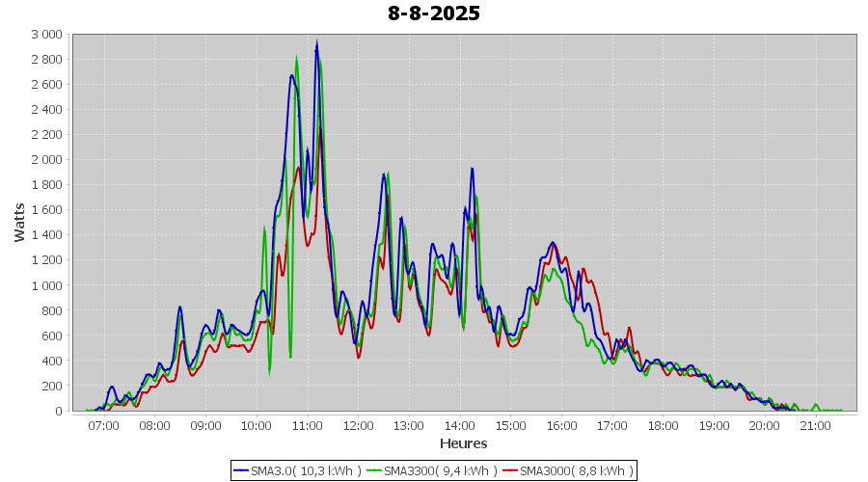Click the 1 000 y-axis value
Image resolution: width=868 pixels, height=482 pixels.
click(x=47, y=285)
